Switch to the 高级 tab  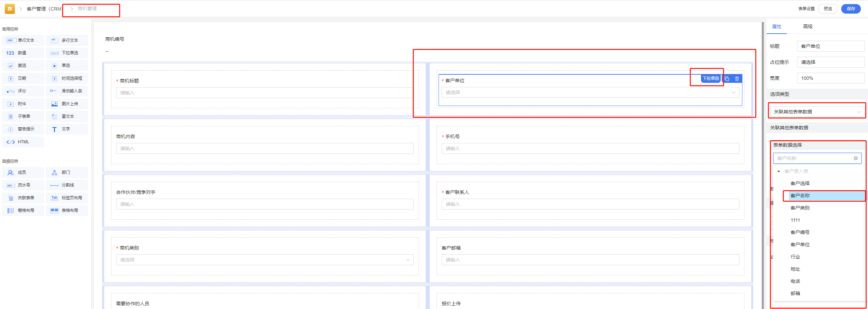coord(808,26)
